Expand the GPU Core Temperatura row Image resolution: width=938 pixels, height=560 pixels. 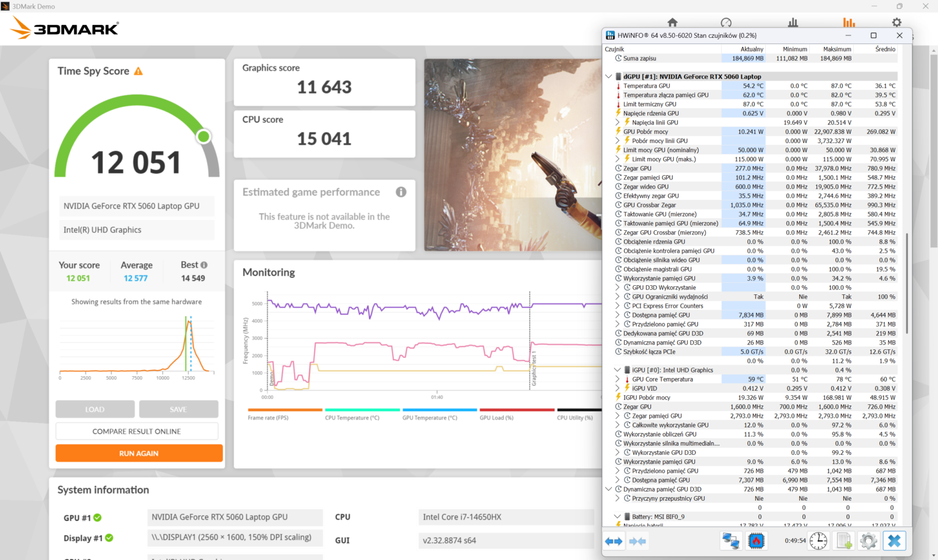pos(617,379)
